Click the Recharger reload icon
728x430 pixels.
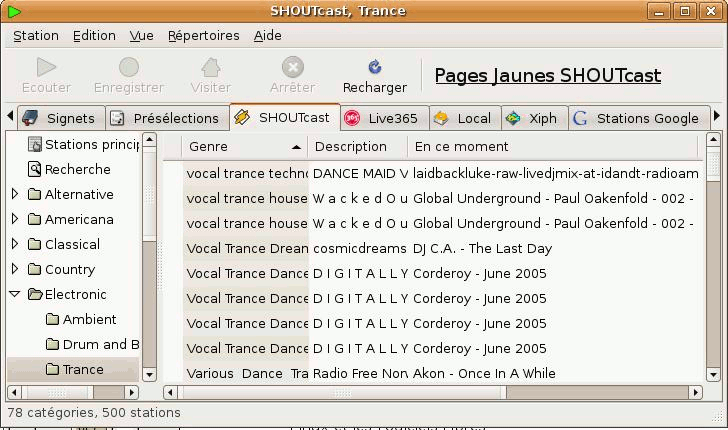tap(375, 67)
